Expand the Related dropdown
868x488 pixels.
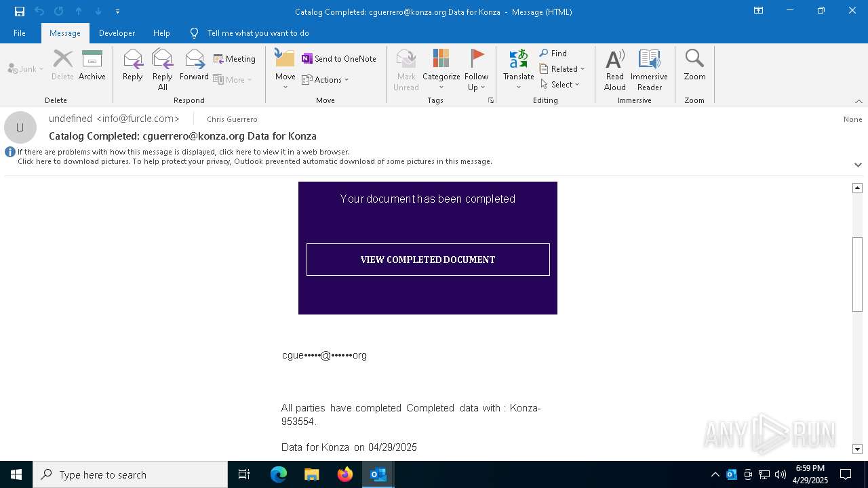tap(563, 68)
